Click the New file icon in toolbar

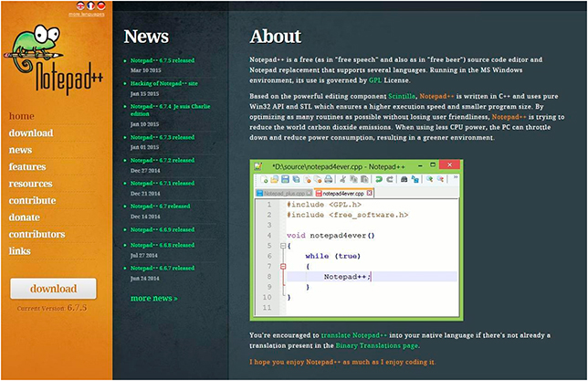(x=264, y=179)
